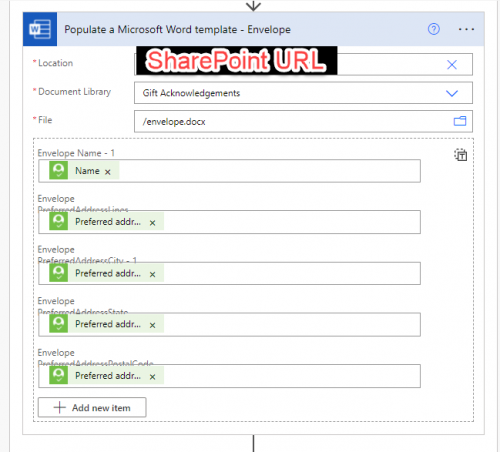500x452 pixels.
Task: Open help for the Populate Word template action
Action: click(x=433, y=29)
